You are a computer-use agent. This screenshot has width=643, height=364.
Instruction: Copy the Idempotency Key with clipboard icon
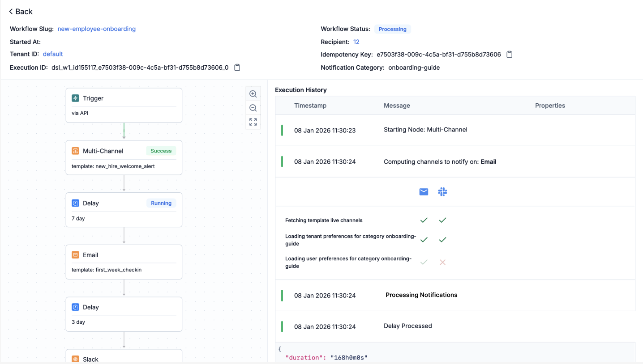pos(509,53)
